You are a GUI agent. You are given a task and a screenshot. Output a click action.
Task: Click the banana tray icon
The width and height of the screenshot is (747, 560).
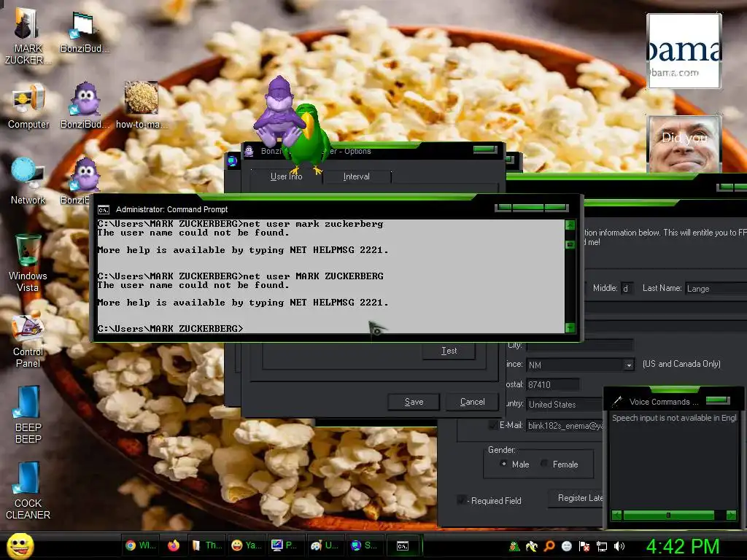coord(532,546)
